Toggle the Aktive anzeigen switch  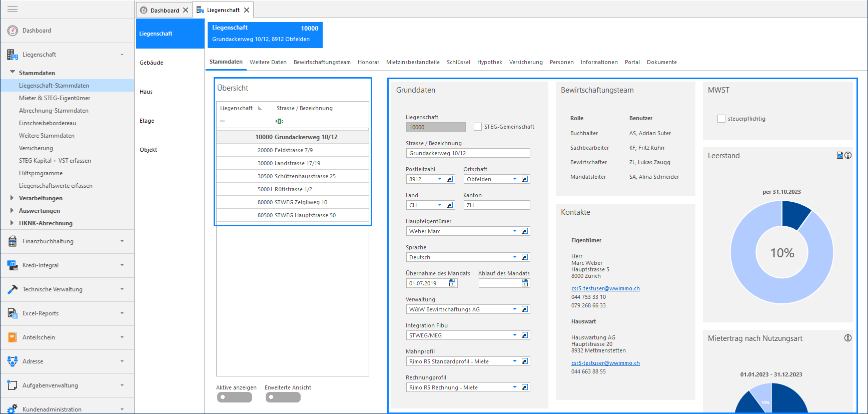(235, 397)
